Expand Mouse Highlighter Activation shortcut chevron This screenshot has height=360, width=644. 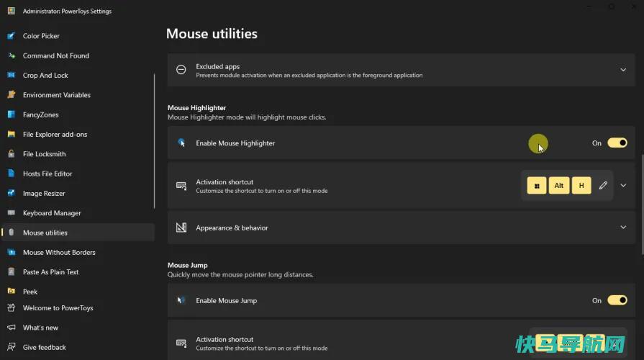(623, 185)
